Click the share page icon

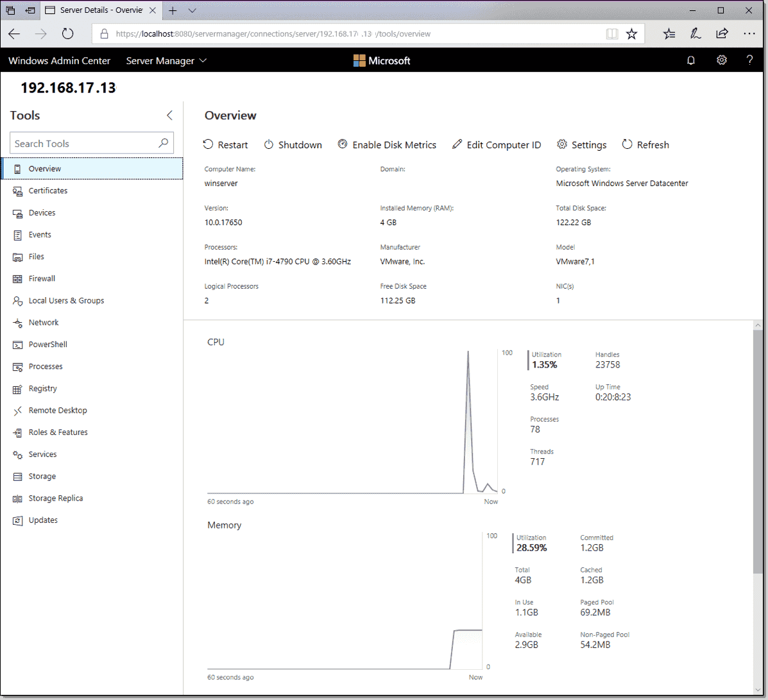click(x=722, y=34)
